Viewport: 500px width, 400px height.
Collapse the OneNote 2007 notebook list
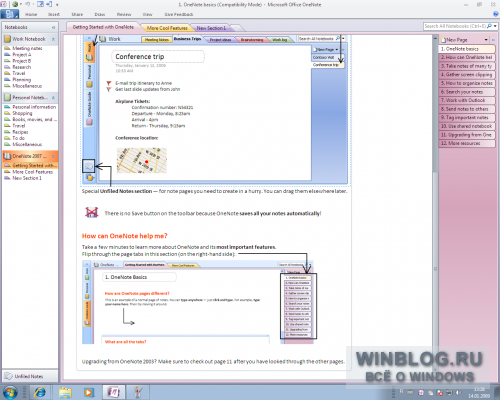coord(53,156)
